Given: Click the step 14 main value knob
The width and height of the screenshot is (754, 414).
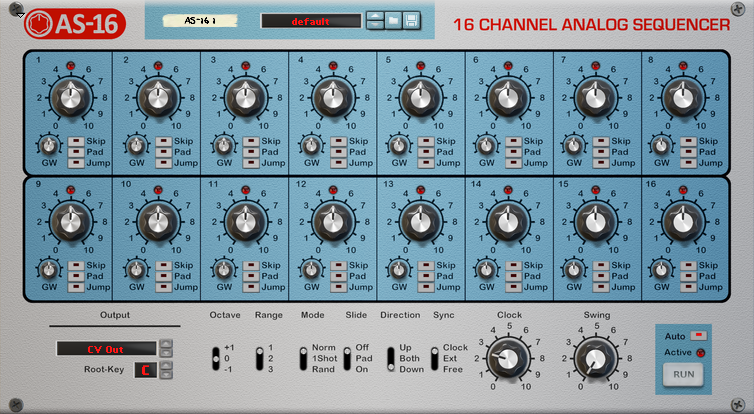Looking at the screenshot, I should tap(508, 222).
